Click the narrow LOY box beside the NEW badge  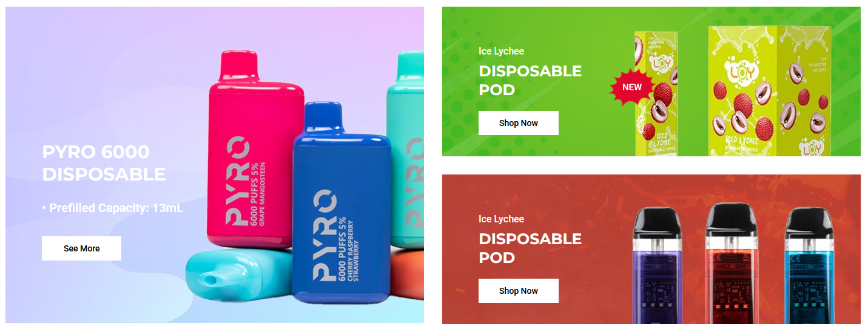coord(656,94)
